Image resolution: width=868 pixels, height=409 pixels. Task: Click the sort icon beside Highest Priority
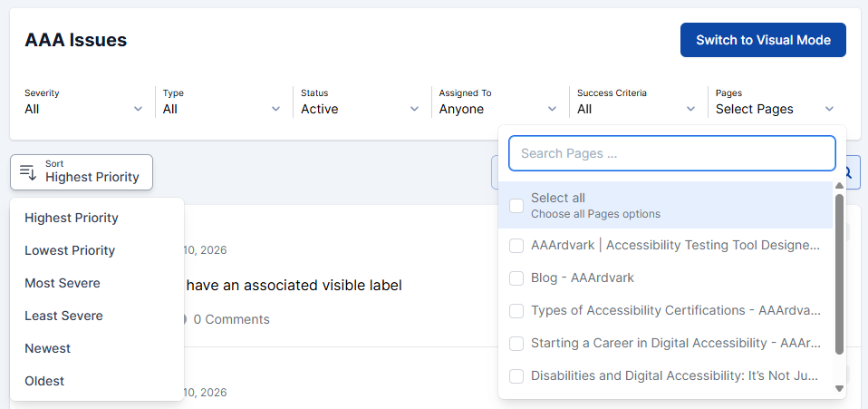28,172
